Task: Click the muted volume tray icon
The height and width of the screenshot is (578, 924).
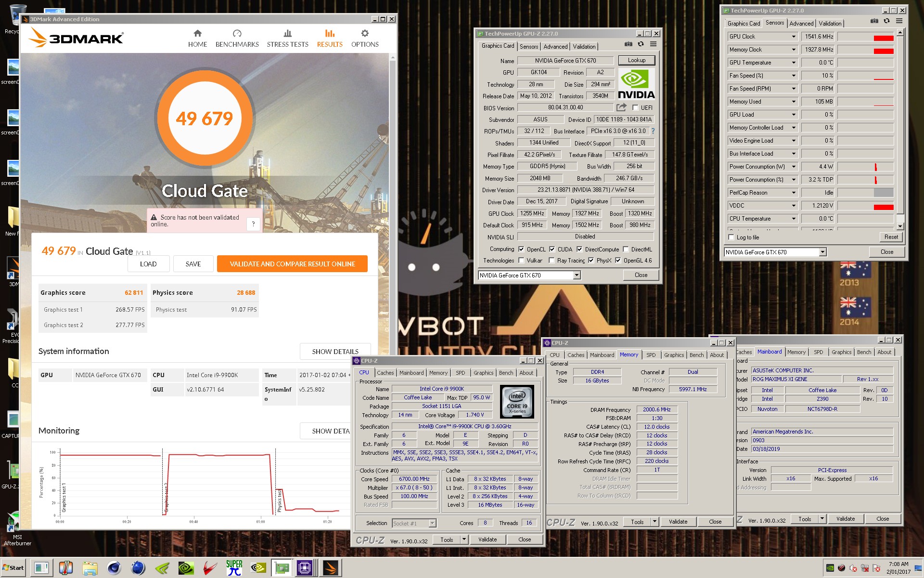Action: pyautogui.click(x=853, y=568)
